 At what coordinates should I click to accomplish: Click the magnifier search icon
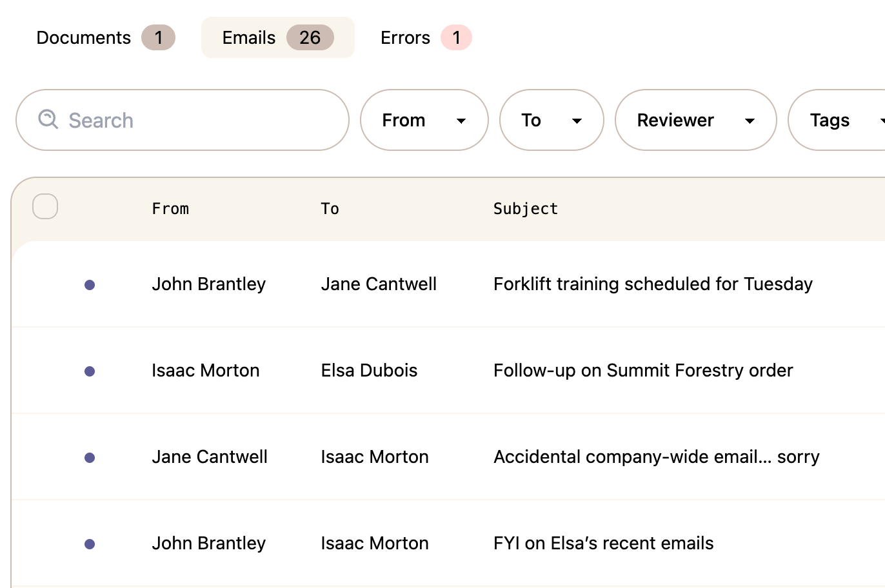(x=48, y=119)
